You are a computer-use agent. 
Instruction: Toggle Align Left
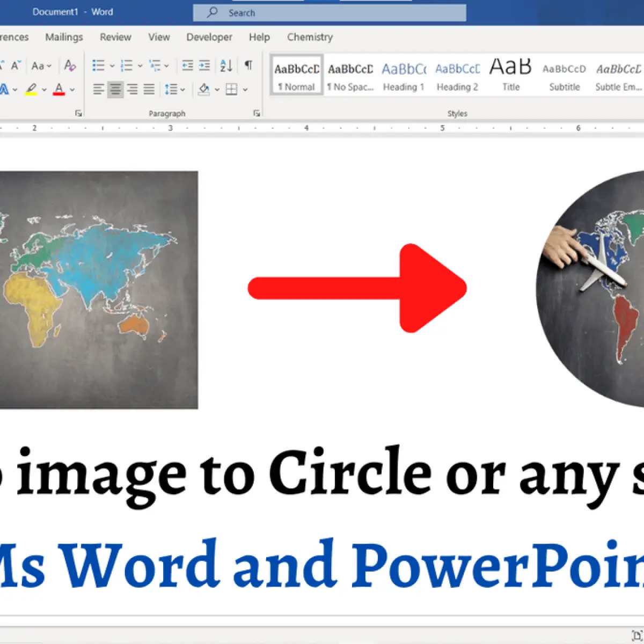98,89
